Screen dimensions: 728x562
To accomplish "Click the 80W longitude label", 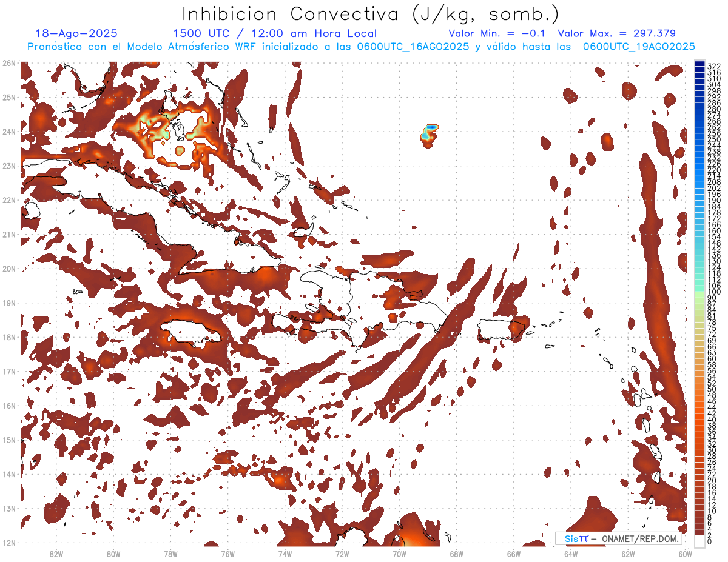I will [113, 554].
